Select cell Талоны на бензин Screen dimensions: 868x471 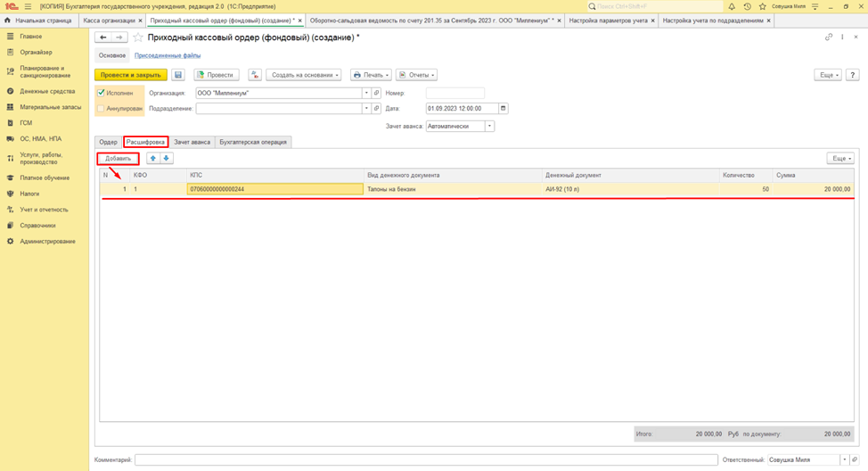[453, 189]
